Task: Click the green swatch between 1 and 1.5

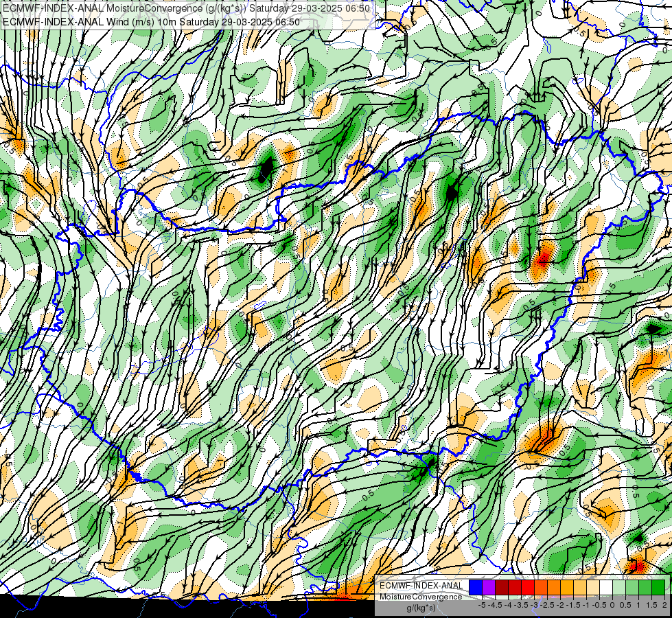Action: (x=645, y=587)
